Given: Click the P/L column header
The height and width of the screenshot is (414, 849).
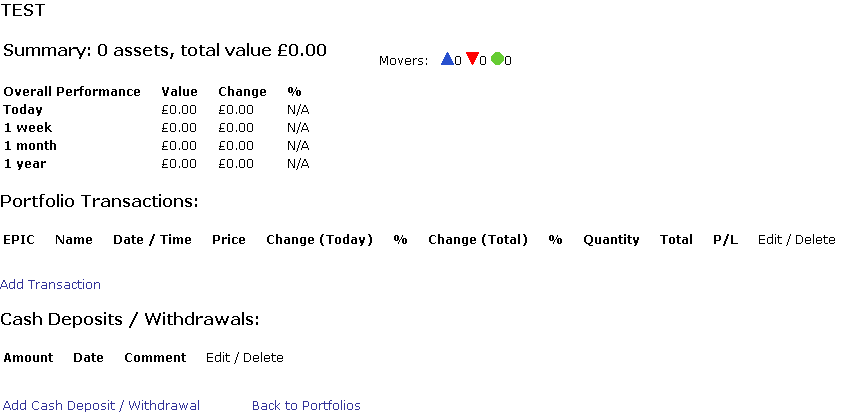Looking at the screenshot, I should tap(725, 240).
